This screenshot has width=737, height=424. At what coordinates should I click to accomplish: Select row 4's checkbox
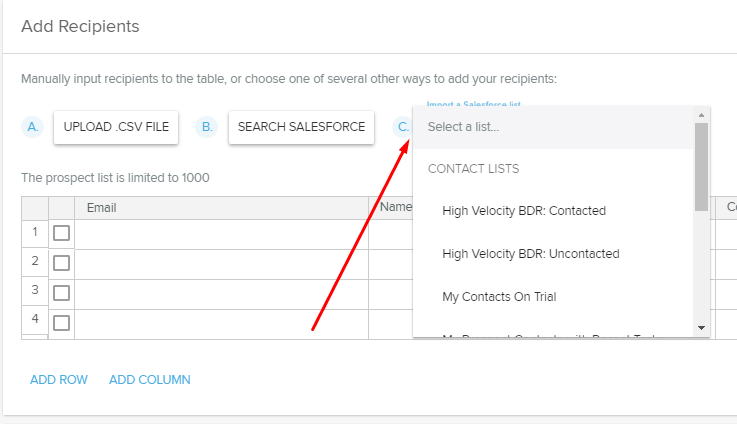61,323
